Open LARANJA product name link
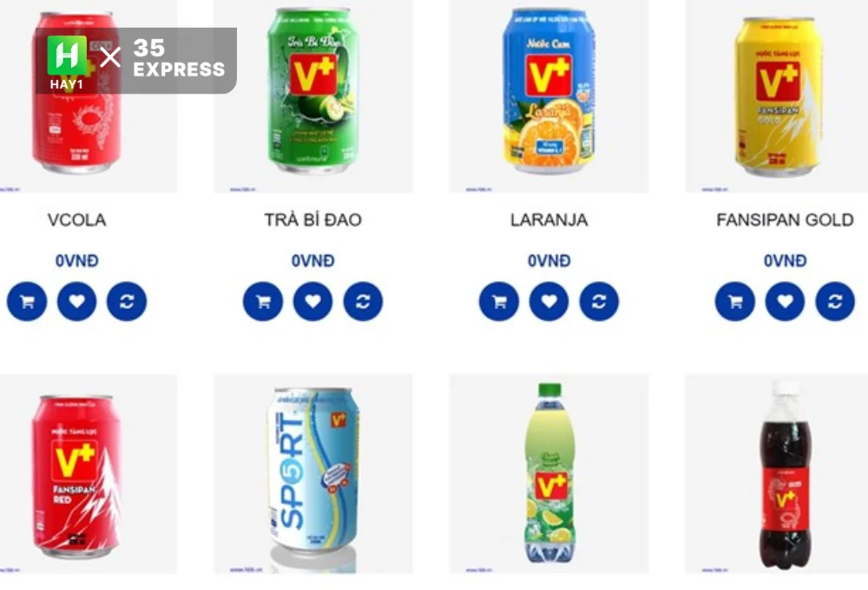This screenshot has width=868, height=590. (x=549, y=220)
